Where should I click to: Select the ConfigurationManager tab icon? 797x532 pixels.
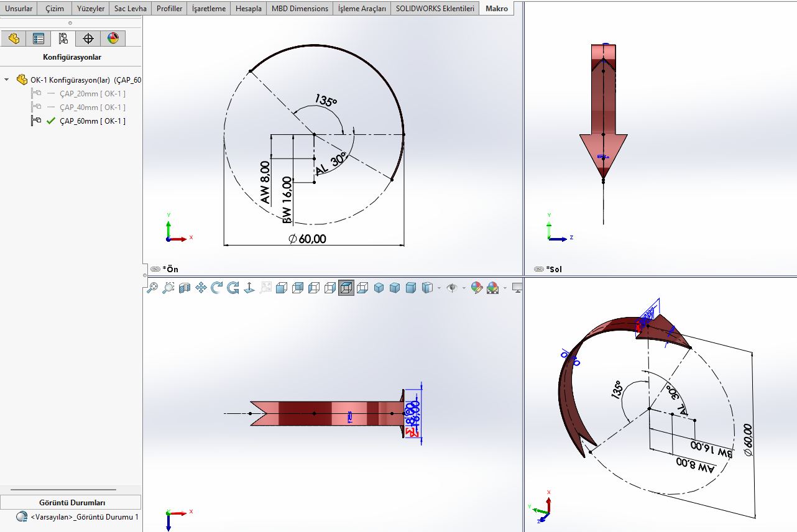pyautogui.click(x=63, y=39)
